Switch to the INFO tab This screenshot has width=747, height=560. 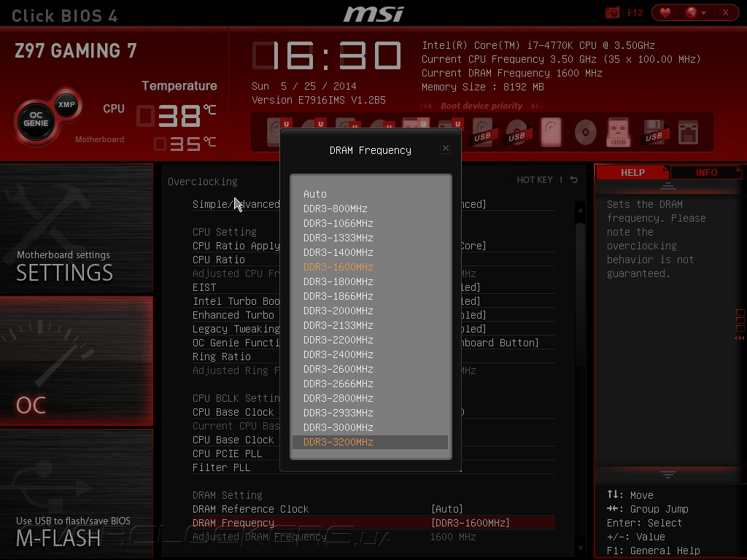(x=706, y=172)
